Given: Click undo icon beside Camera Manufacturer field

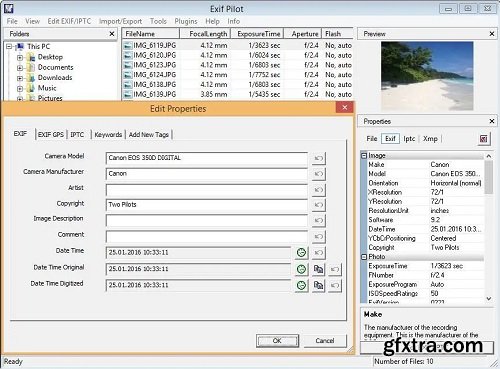Looking at the screenshot, I should coord(319,174).
